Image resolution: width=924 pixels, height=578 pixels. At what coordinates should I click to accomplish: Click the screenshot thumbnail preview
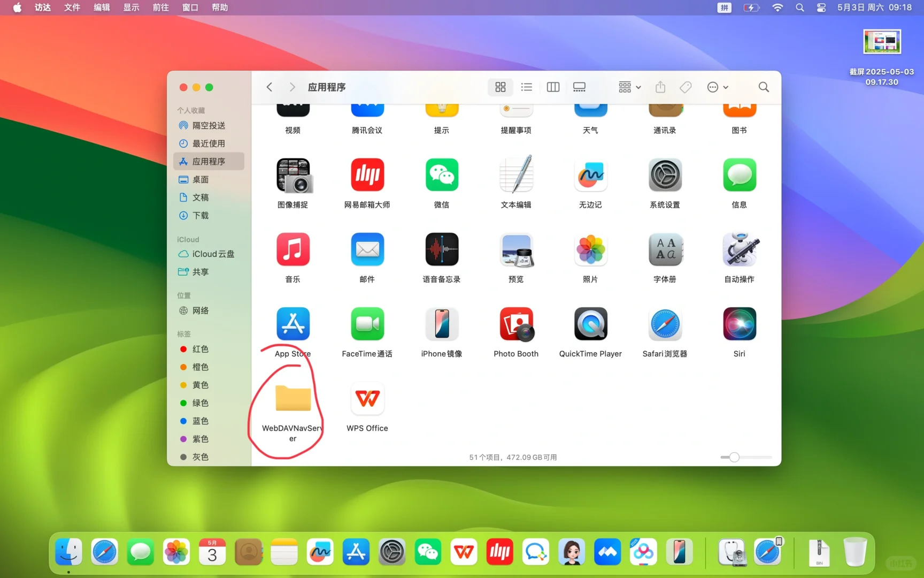click(882, 41)
